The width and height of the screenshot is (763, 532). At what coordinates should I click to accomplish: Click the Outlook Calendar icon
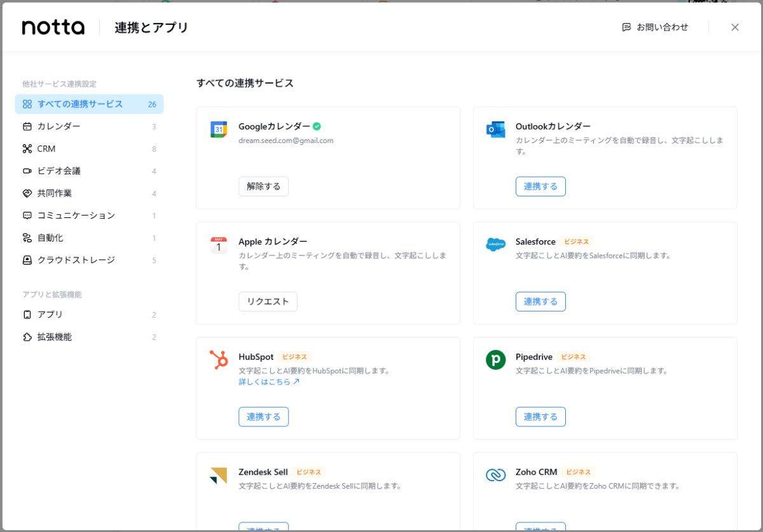[x=495, y=130]
